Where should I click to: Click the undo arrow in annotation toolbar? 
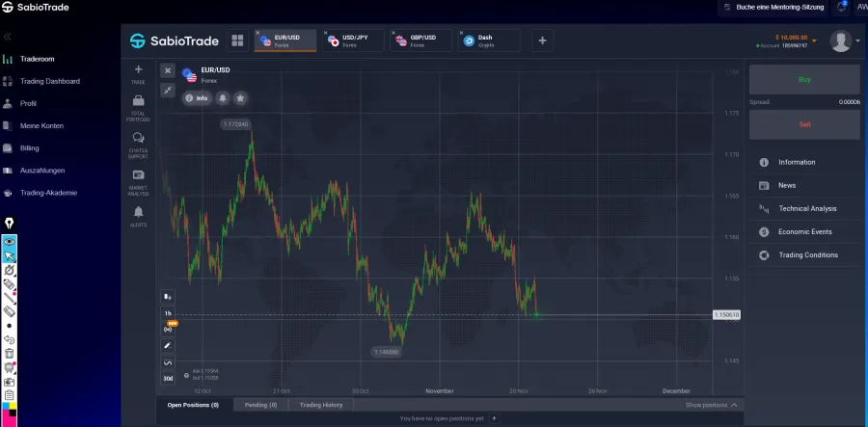(10, 339)
